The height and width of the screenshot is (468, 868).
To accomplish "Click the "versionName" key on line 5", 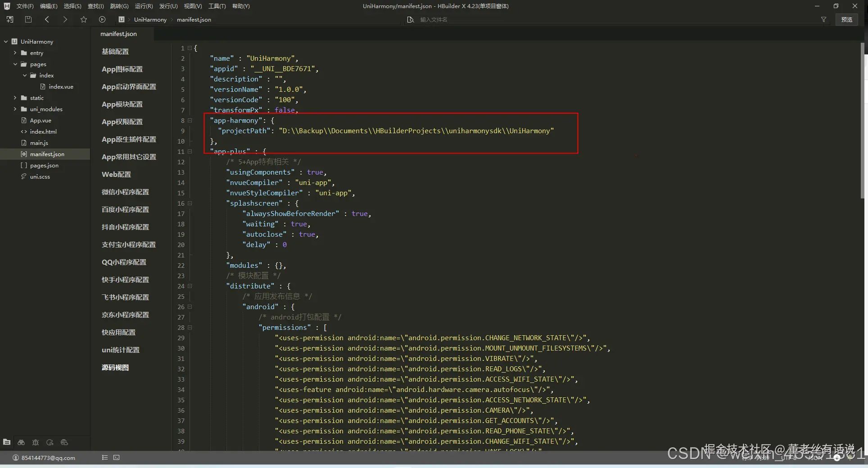I will click(x=236, y=89).
